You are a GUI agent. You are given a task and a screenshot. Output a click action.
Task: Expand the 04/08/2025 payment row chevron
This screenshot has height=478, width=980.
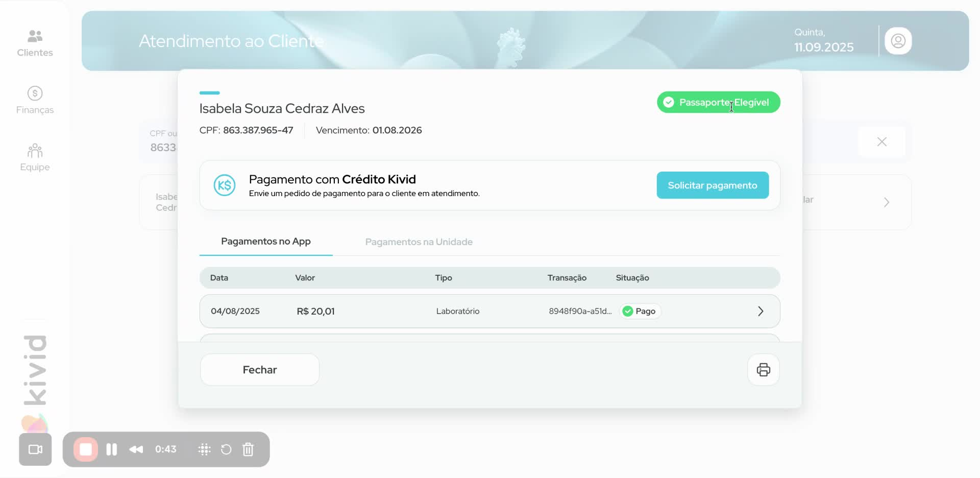(x=761, y=311)
